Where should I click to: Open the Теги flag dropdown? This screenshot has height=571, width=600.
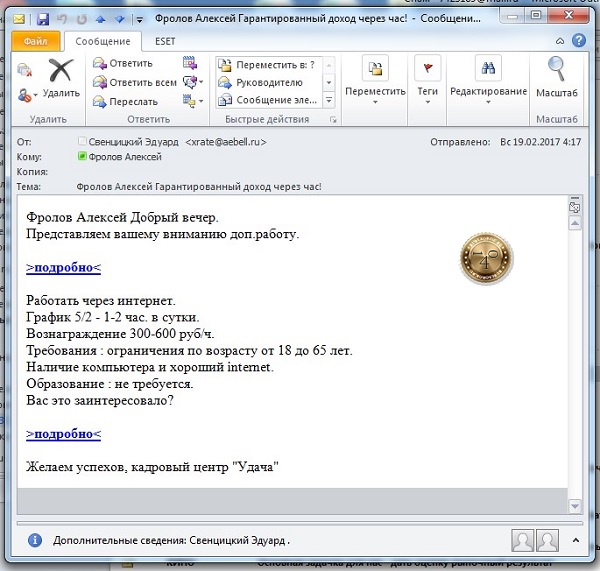pos(427,80)
